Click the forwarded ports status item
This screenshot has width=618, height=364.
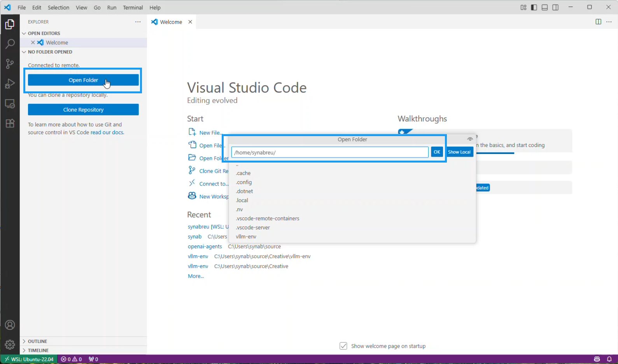point(93,359)
